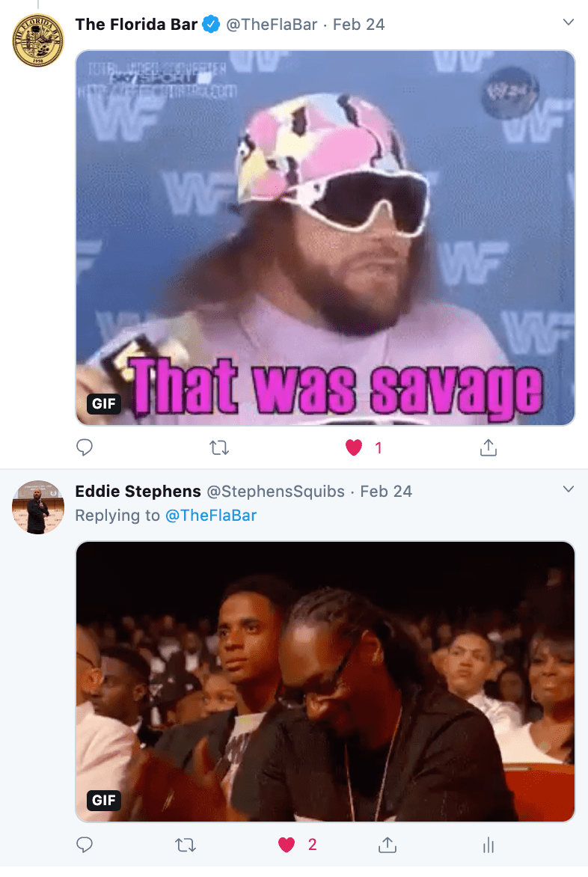
Task: View tweet analytics bar chart icon
Action: (x=489, y=845)
